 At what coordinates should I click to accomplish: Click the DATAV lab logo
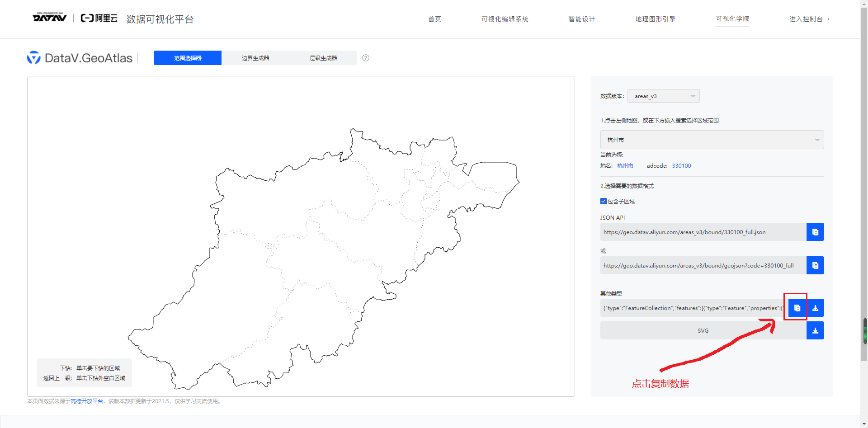[49, 17]
